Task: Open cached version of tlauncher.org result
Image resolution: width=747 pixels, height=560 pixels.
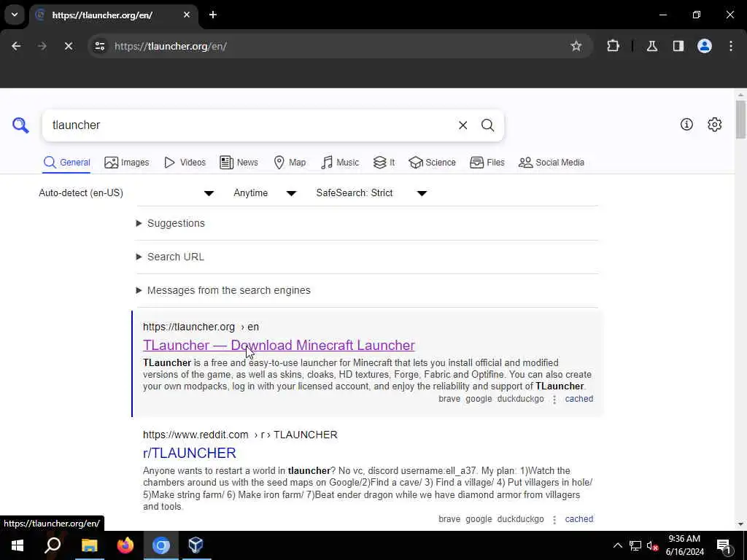Action: pos(578,399)
